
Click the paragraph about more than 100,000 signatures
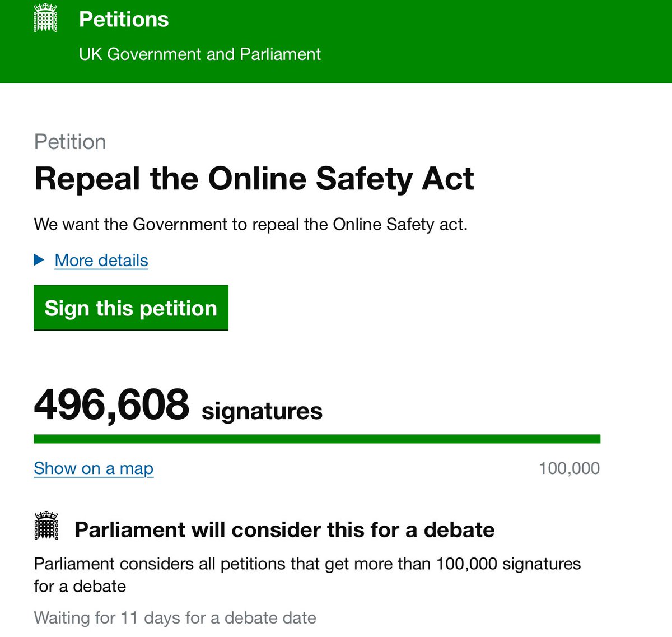307,575
